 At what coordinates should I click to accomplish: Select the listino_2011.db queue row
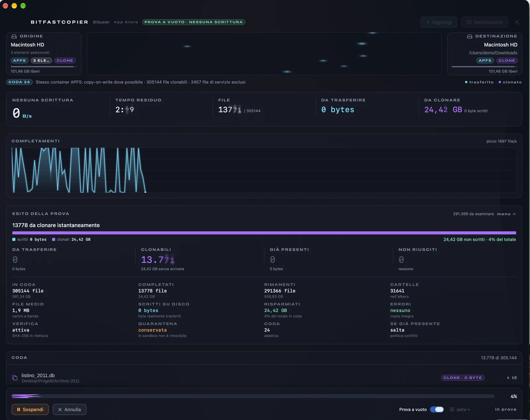pos(264,378)
